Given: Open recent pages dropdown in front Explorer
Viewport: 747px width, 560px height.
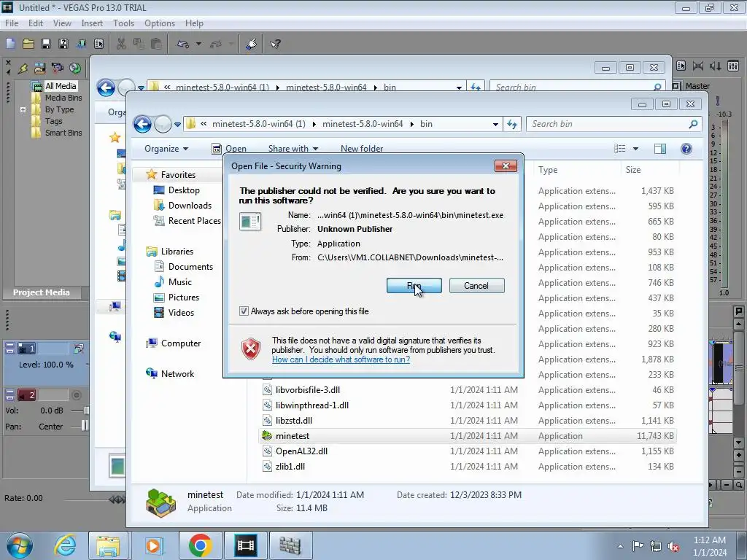Looking at the screenshot, I should (x=178, y=124).
